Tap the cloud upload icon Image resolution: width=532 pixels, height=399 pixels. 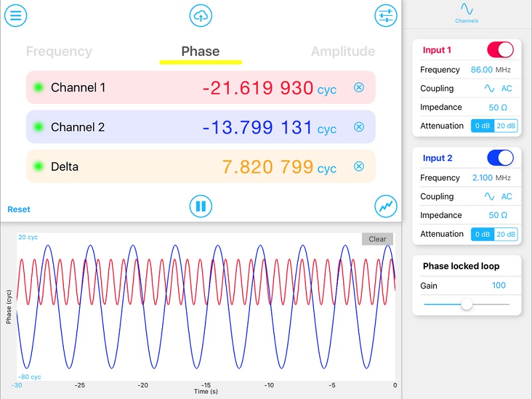click(x=201, y=15)
